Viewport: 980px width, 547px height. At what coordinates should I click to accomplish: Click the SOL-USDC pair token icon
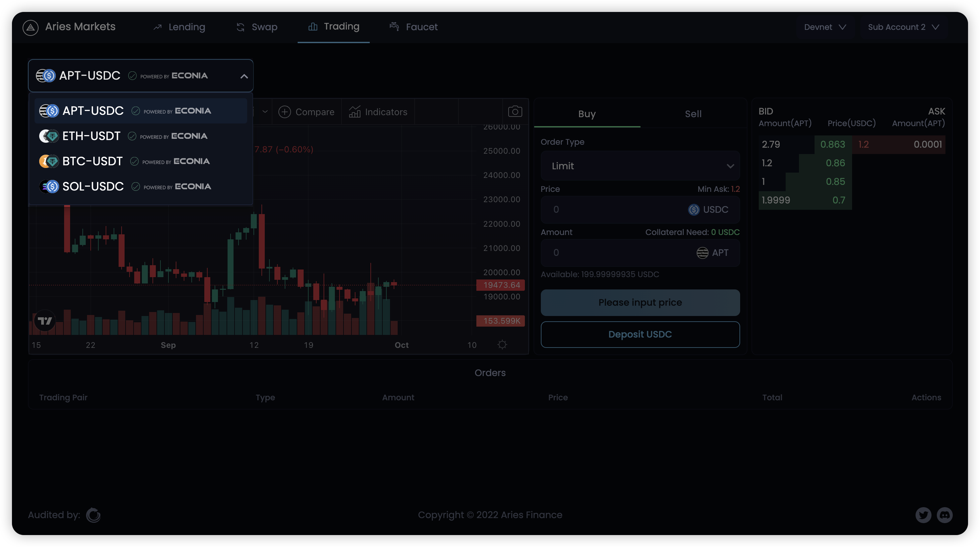coord(49,187)
